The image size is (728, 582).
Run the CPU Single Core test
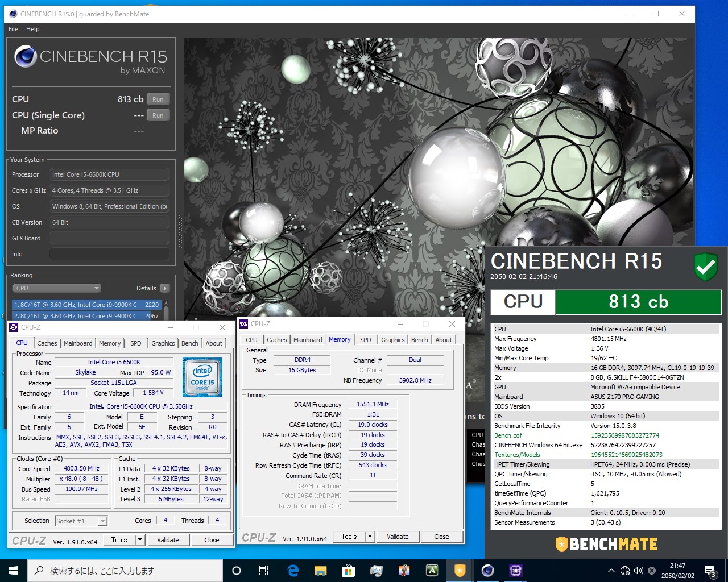158,115
